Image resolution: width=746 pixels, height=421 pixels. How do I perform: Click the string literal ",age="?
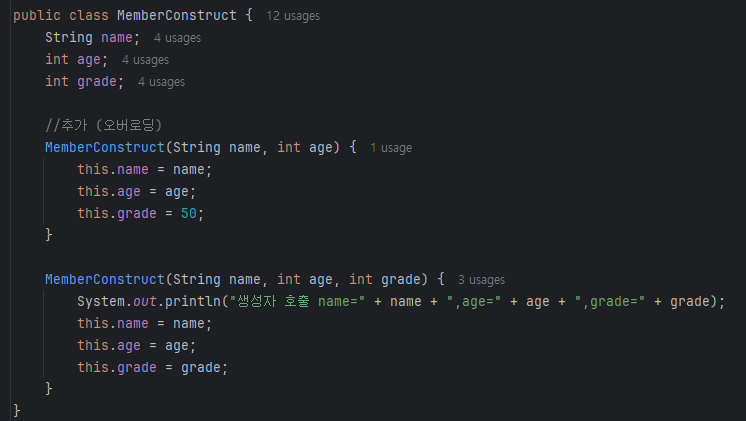(x=473, y=302)
